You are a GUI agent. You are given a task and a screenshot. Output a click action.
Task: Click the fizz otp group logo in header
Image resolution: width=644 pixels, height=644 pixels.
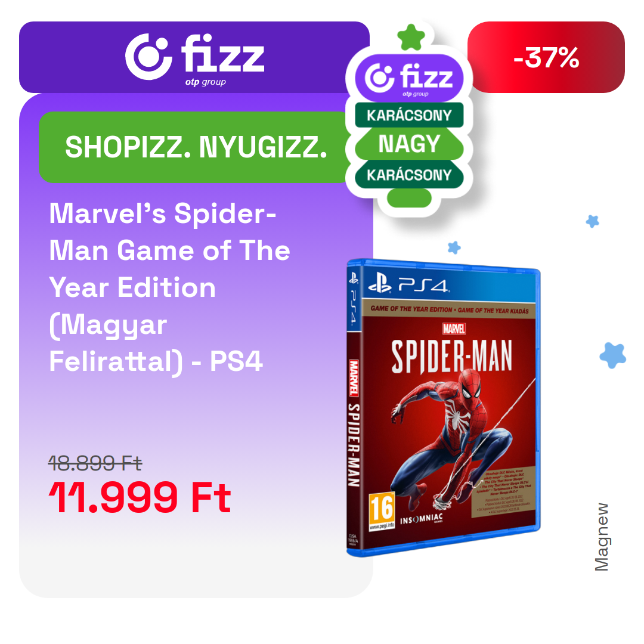[x=194, y=58]
